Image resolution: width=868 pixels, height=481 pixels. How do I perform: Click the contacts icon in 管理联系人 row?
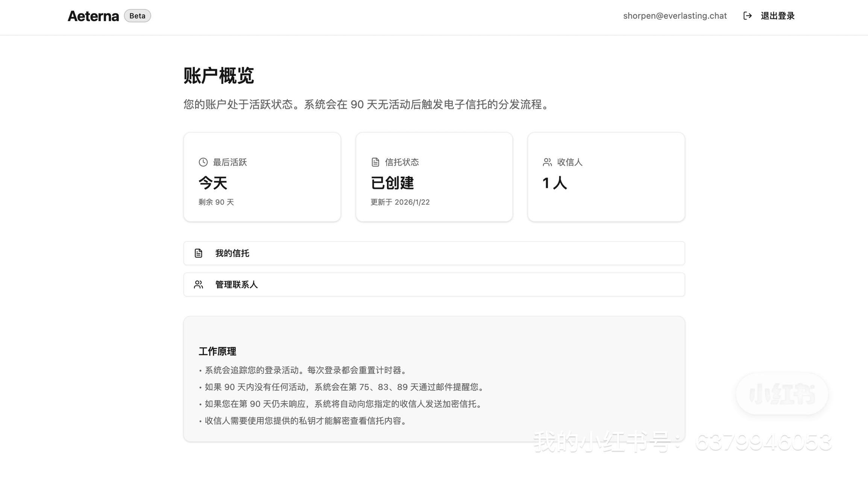click(x=199, y=284)
